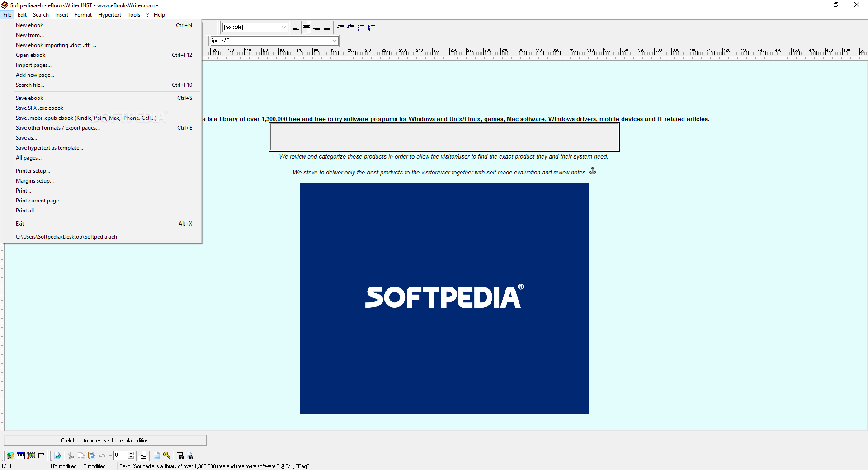The image size is (868, 470).
Task: Open the Tools menu
Action: pos(134,15)
